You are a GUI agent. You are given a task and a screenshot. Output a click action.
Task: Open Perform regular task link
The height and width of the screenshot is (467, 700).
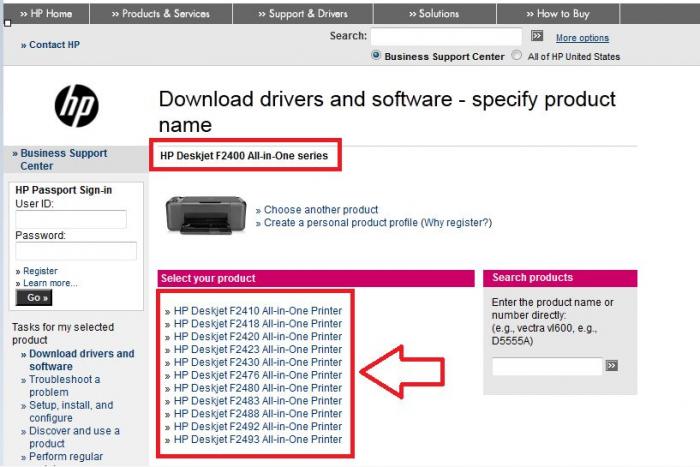62,457
